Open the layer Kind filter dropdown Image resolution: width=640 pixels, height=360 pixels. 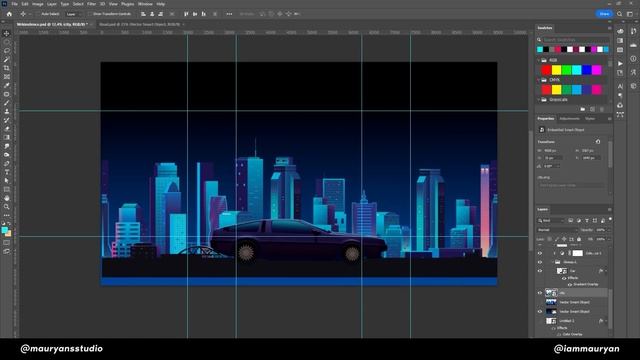point(551,221)
